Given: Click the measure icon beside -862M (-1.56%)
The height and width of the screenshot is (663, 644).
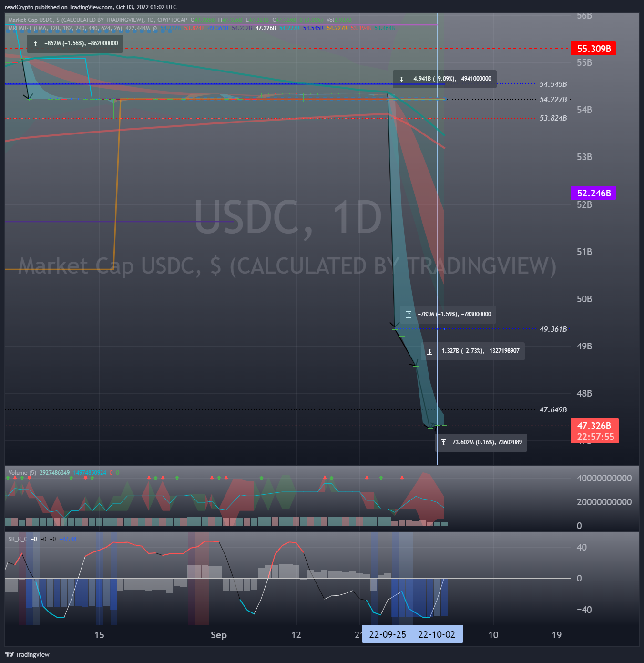Looking at the screenshot, I should pyautogui.click(x=36, y=44).
